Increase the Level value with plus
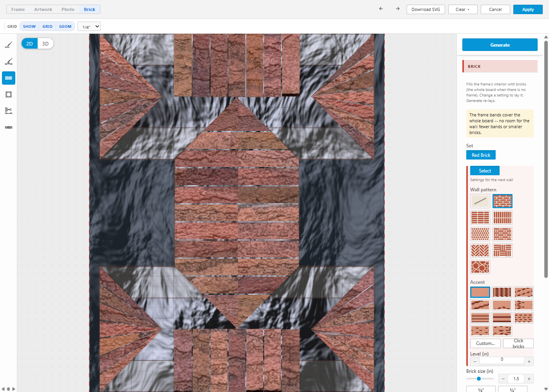 [529, 361]
